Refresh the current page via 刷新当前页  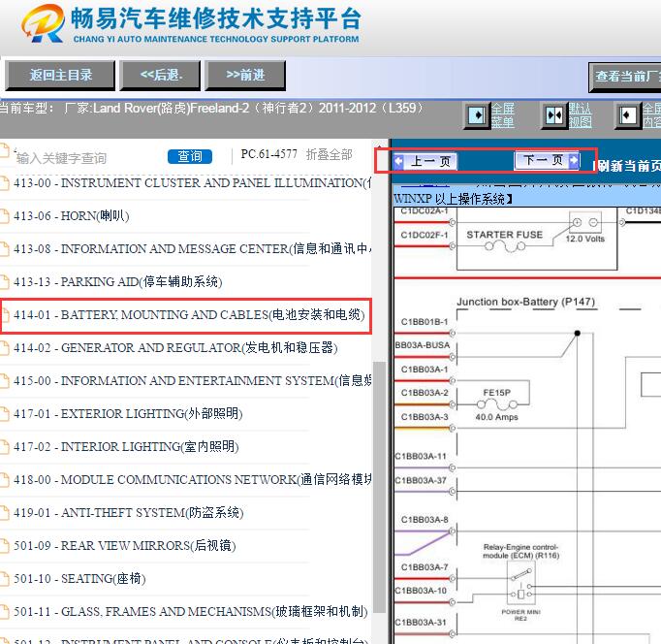(628, 166)
